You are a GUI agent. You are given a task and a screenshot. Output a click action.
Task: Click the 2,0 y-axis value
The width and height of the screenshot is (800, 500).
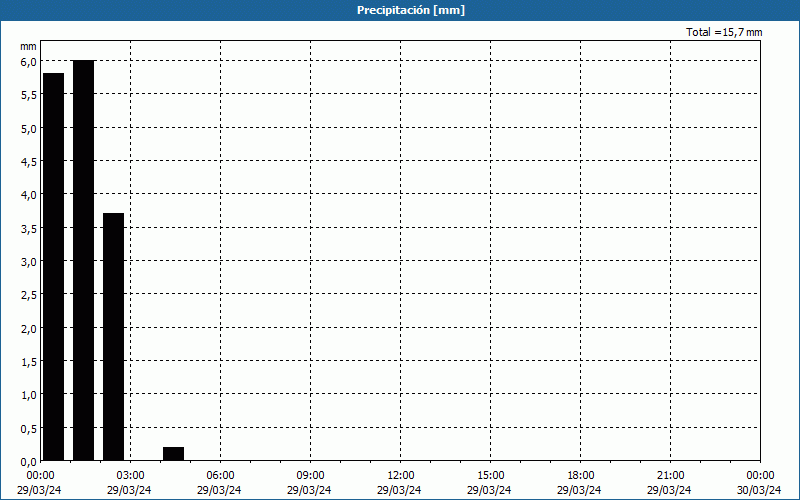pos(29,329)
